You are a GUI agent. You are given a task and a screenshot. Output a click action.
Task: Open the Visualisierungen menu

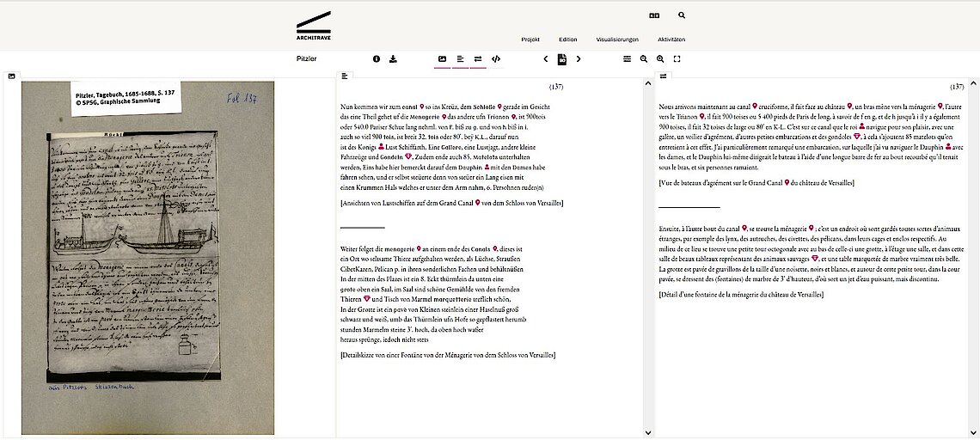[x=617, y=40]
